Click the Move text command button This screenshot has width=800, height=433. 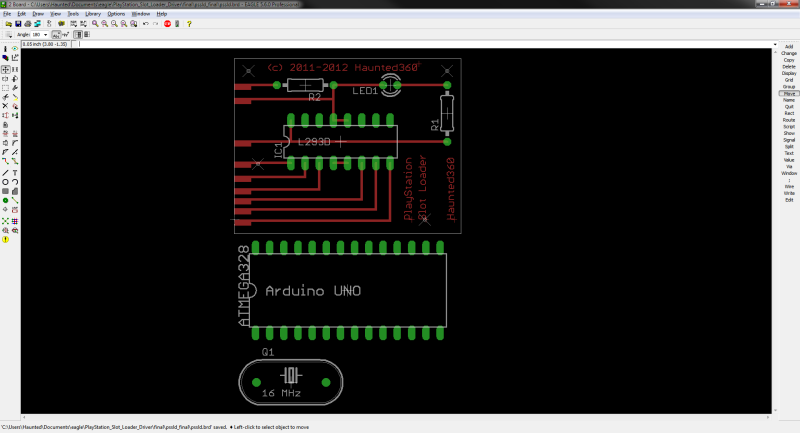point(789,94)
